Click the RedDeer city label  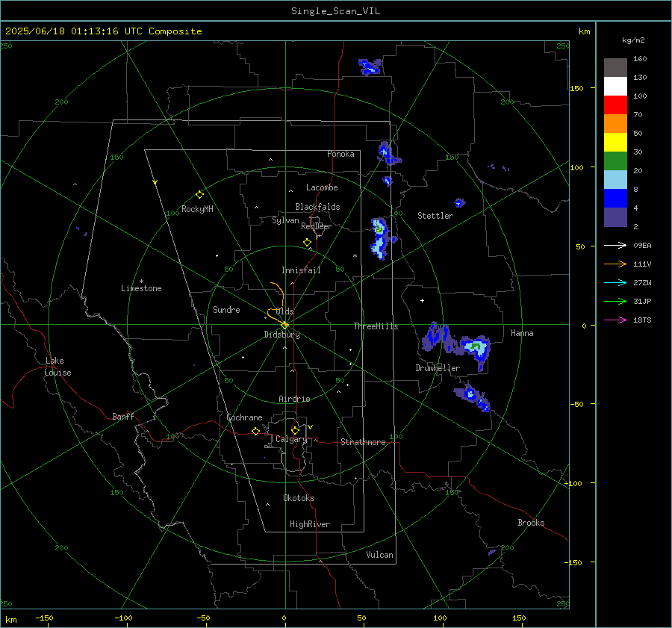coord(317,226)
